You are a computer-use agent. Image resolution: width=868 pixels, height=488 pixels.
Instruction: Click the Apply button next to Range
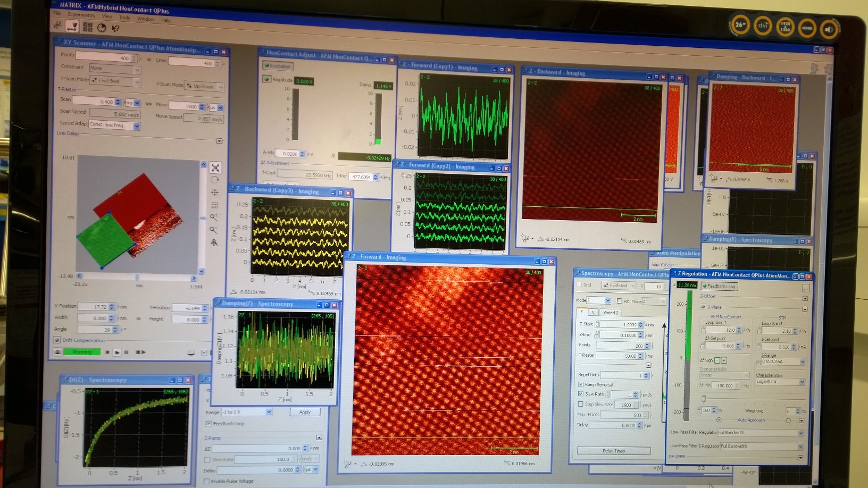pyautogui.click(x=305, y=412)
